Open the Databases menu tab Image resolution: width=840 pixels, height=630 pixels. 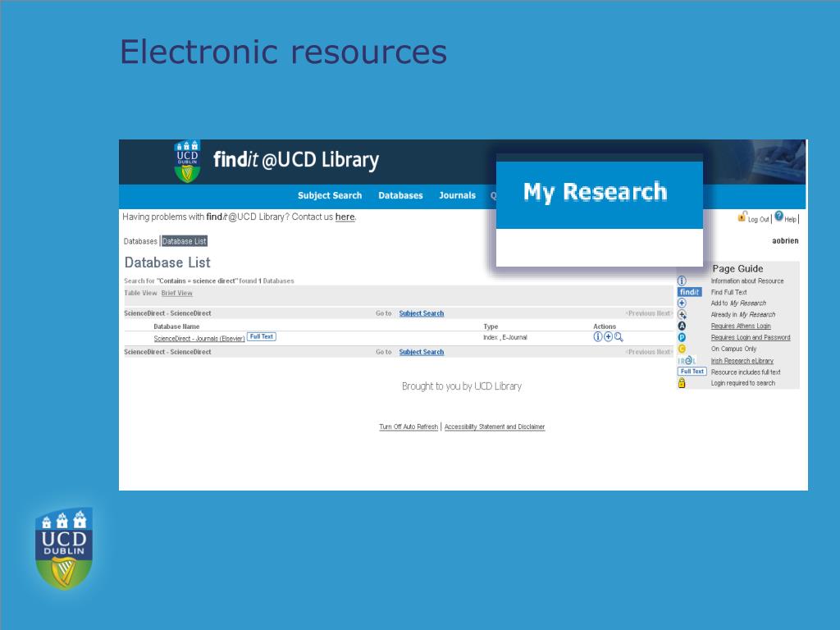tap(400, 195)
